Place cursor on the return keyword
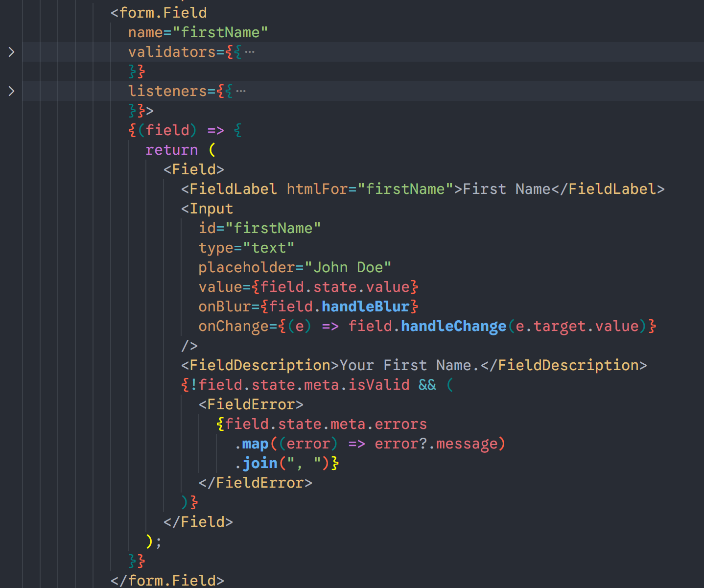704x588 pixels. (171, 150)
